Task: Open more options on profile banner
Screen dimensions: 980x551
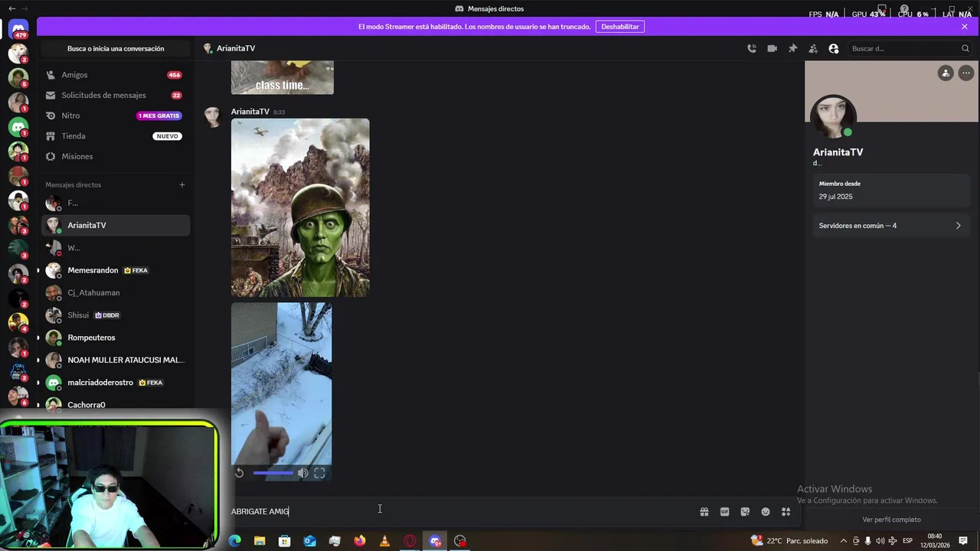Action: click(966, 73)
